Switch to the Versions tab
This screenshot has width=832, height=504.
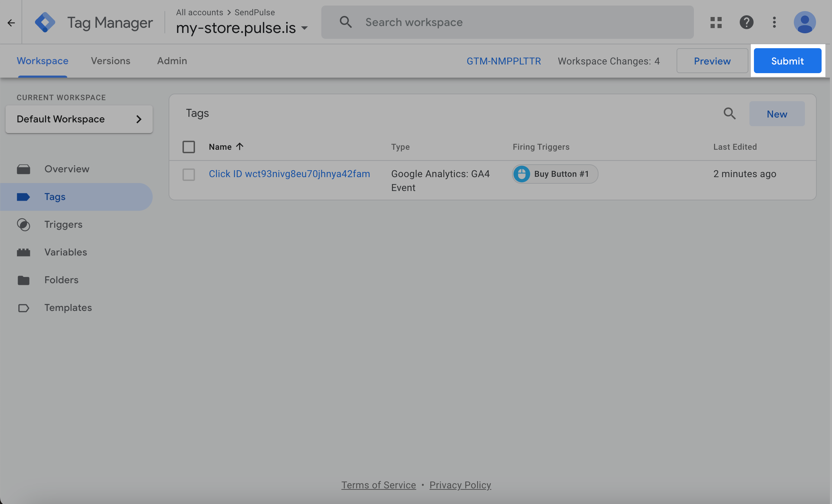tap(111, 61)
